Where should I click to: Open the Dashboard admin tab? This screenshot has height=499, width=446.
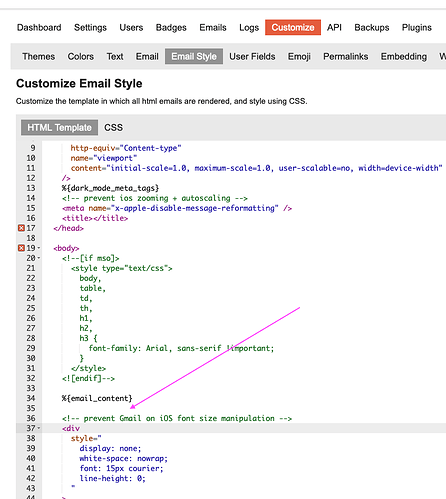39,27
